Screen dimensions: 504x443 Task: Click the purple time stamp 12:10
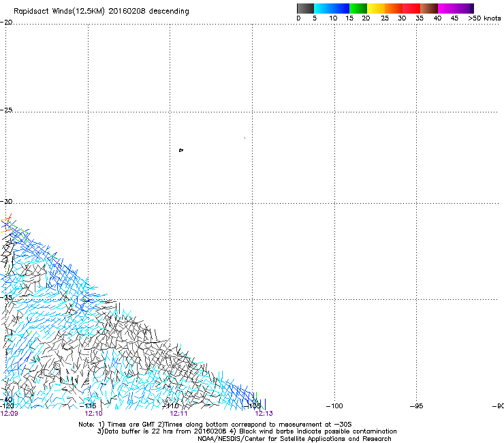click(x=93, y=414)
